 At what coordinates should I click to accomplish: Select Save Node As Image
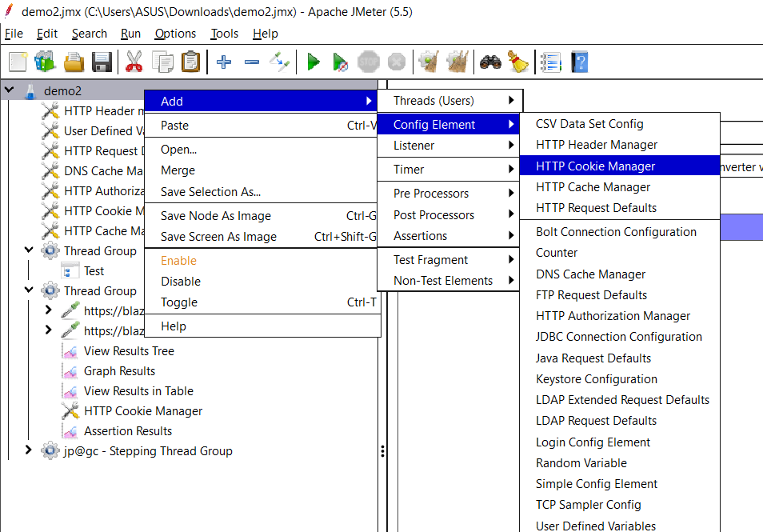tap(262, 216)
